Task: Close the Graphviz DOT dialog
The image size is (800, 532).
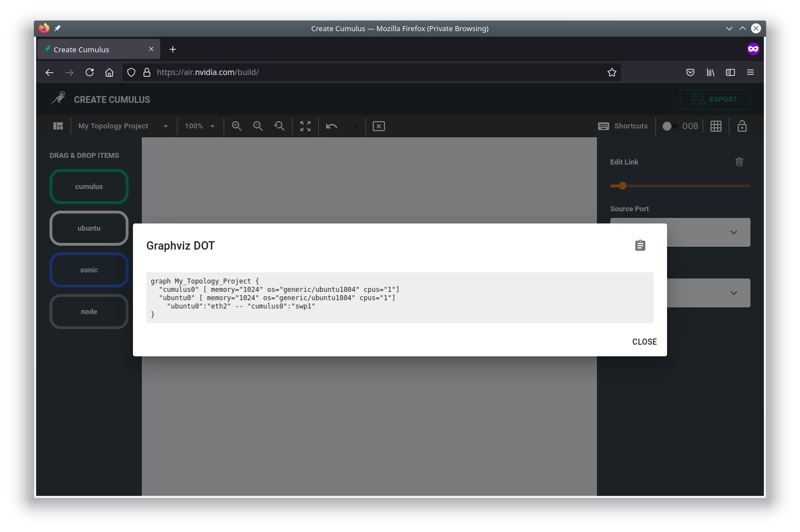Action: (x=644, y=342)
